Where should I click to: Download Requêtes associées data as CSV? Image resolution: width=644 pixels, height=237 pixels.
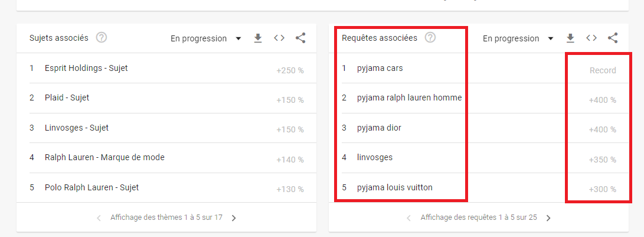coord(570,38)
